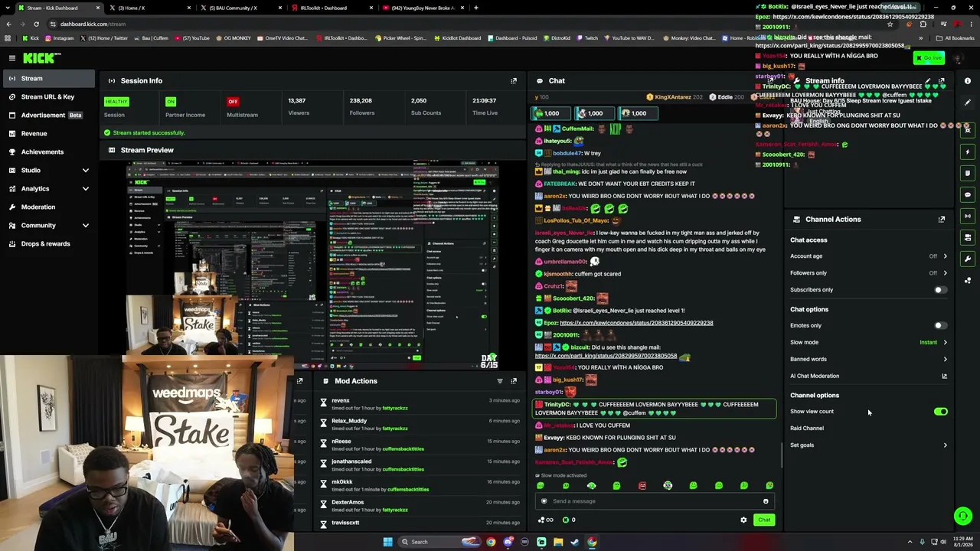980x551 pixels.
Task: Click the red angry emote shortcut
Action: [642, 485]
